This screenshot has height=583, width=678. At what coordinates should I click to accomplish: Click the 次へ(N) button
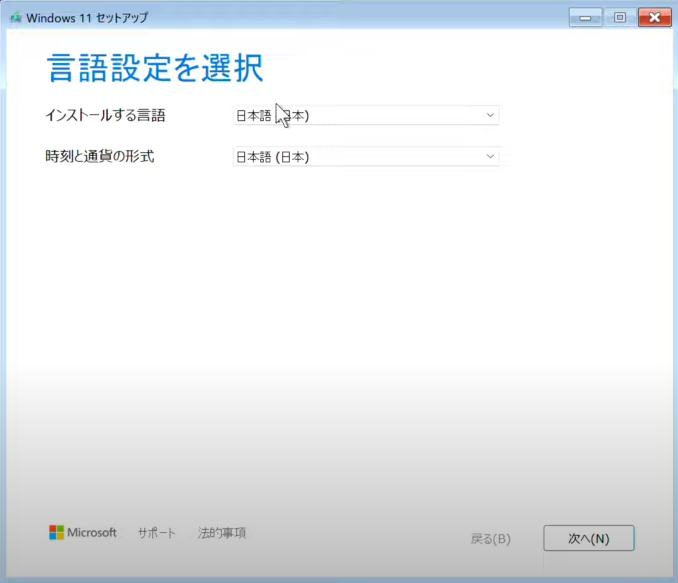pos(588,538)
